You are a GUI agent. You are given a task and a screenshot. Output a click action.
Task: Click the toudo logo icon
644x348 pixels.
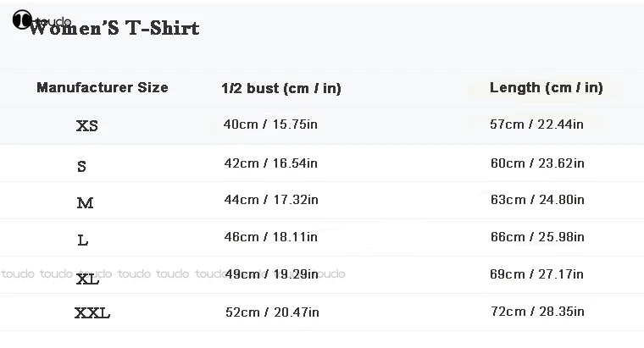[22, 20]
